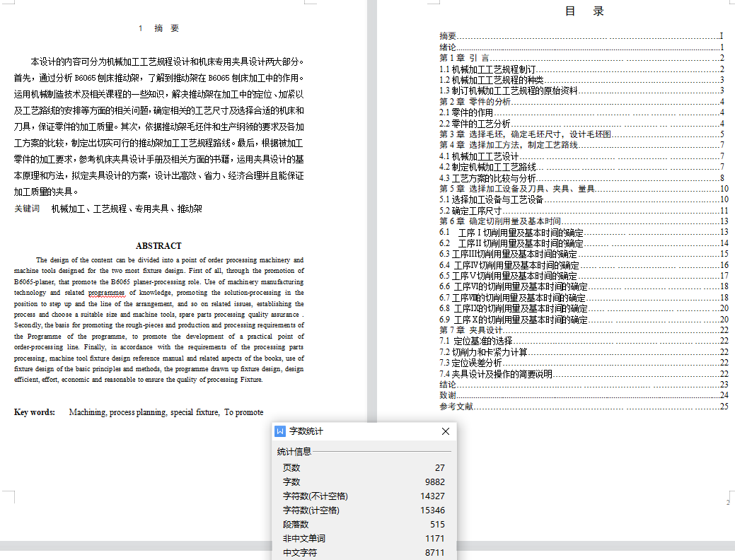Select the 段落数 row
This screenshot has height=560, width=735.
pyautogui.click(x=364, y=525)
